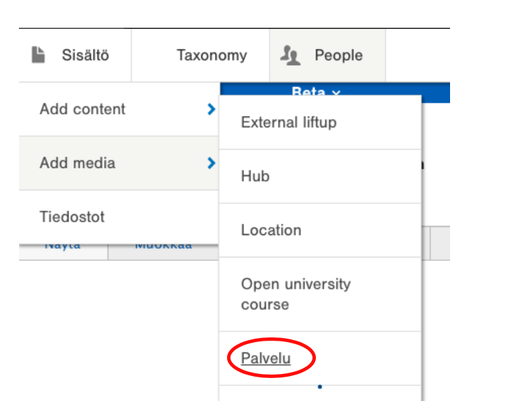
Task: Switch to the Näytä tab
Action: point(63,247)
